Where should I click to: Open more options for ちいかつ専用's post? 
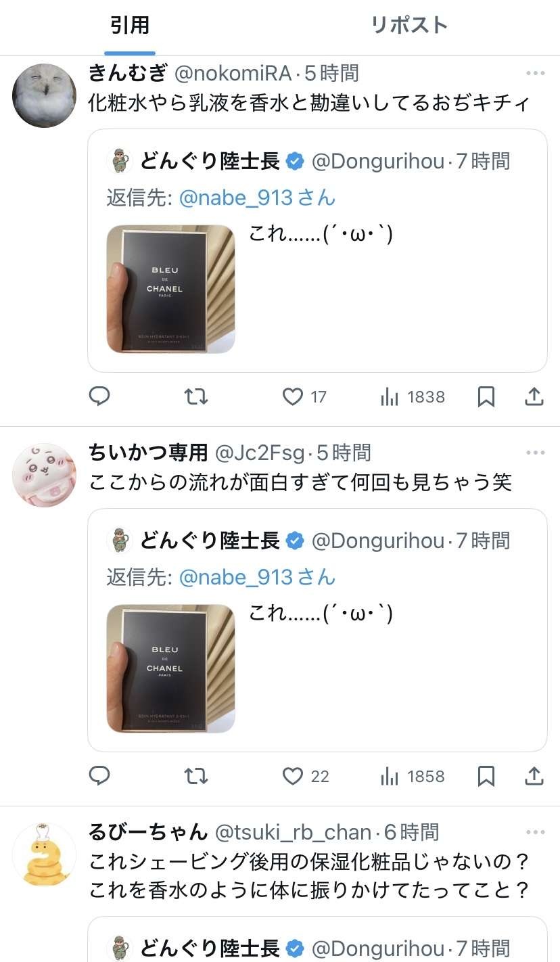coord(535,453)
